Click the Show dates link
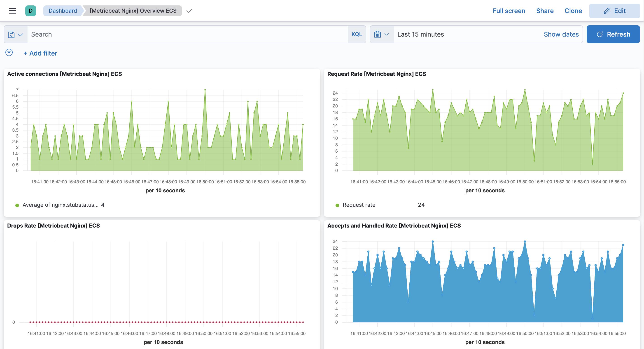The height and width of the screenshot is (349, 644). point(561,34)
